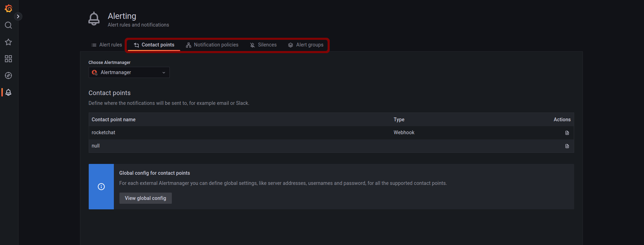Click the Alertmanager dropdown chevron
Viewport: 644px width, 245px height.
pos(163,73)
